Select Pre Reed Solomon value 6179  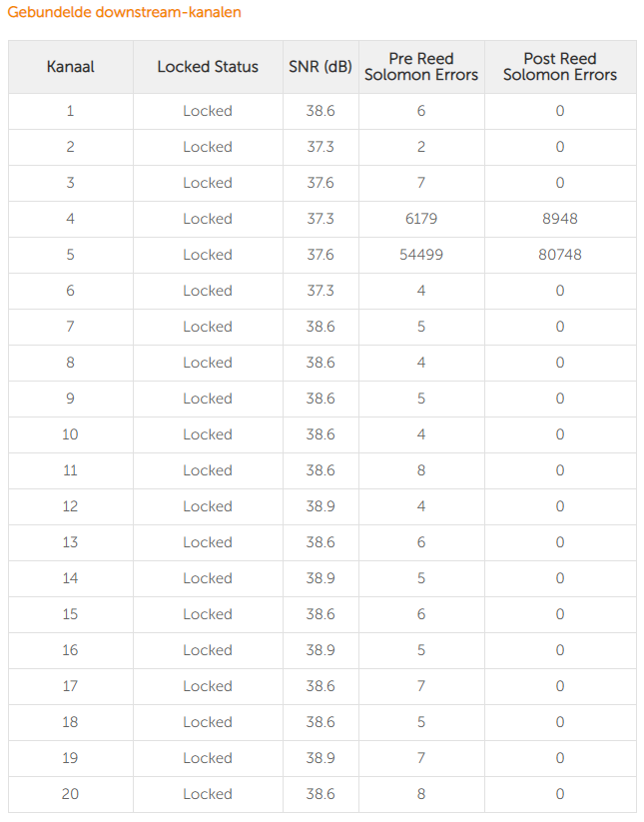(x=421, y=219)
